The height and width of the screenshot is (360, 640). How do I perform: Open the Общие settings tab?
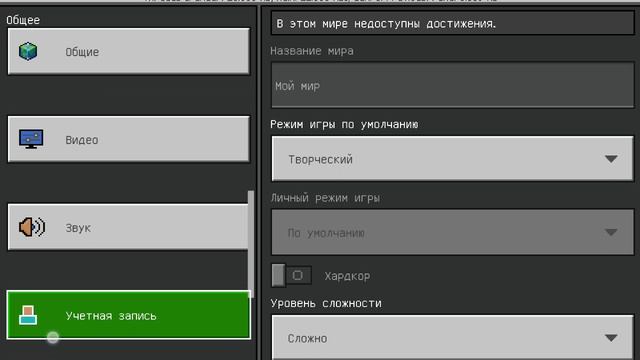128,51
